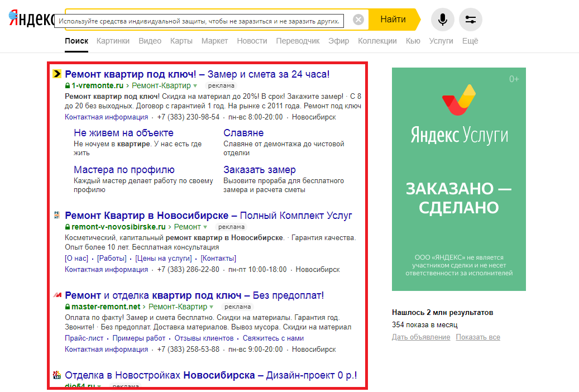Click the green lock icon beside 1-vremonte.ru

coord(68,86)
